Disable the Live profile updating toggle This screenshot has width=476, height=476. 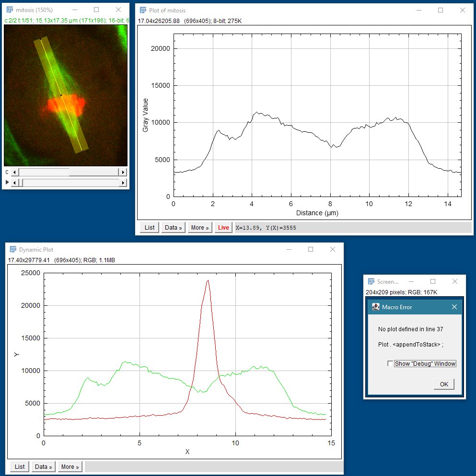tap(223, 227)
